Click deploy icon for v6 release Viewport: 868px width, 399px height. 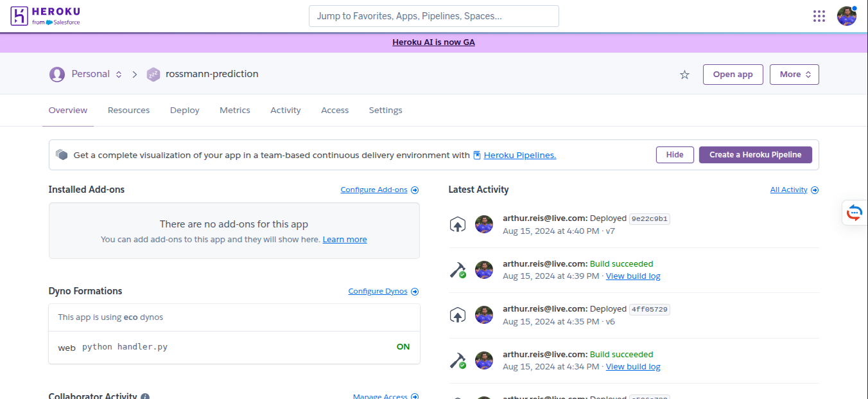click(457, 315)
